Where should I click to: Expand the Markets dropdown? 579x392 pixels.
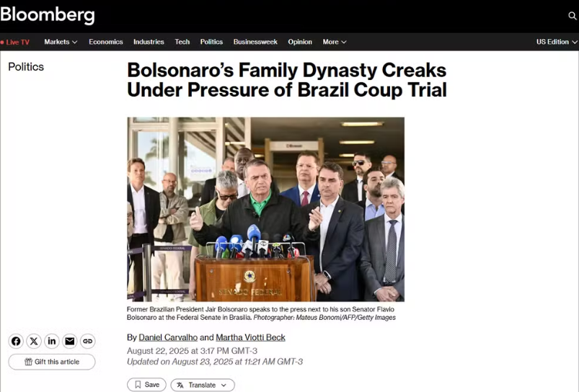click(61, 42)
